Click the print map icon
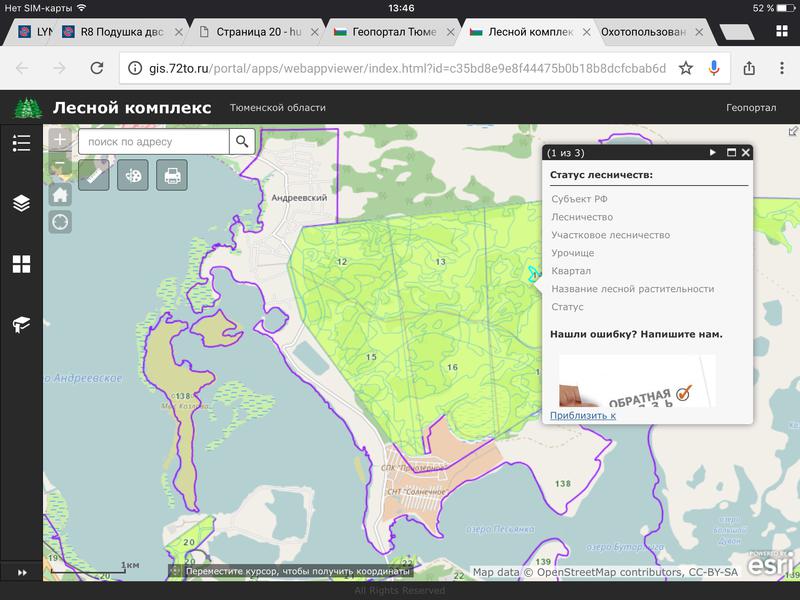 click(x=172, y=176)
